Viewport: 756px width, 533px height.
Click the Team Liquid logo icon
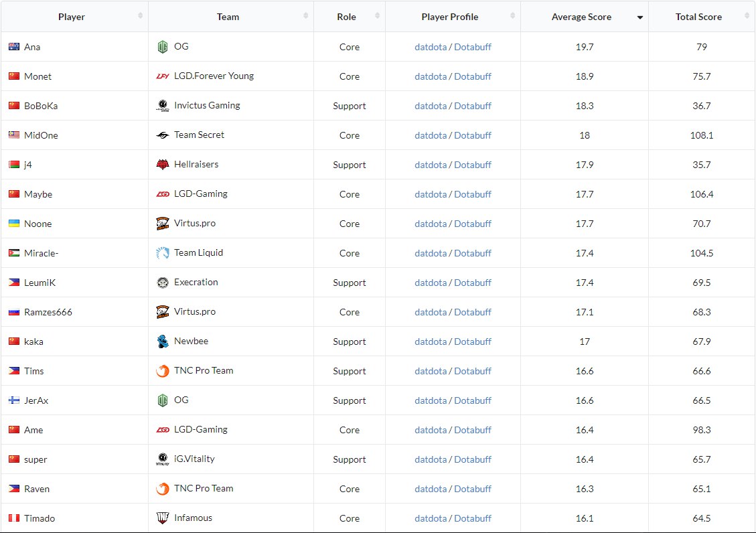(162, 253)
